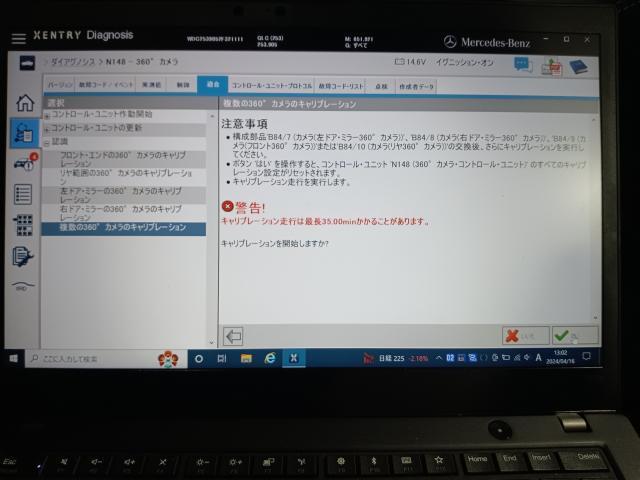Select the active 適合 tab
Screen dimensions: 640x480
(213, 84)
